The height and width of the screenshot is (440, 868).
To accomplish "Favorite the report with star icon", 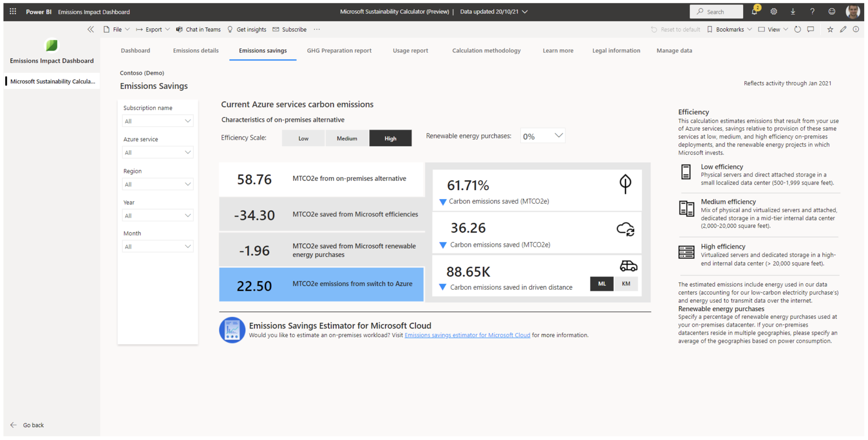I will tap(830, 29).
